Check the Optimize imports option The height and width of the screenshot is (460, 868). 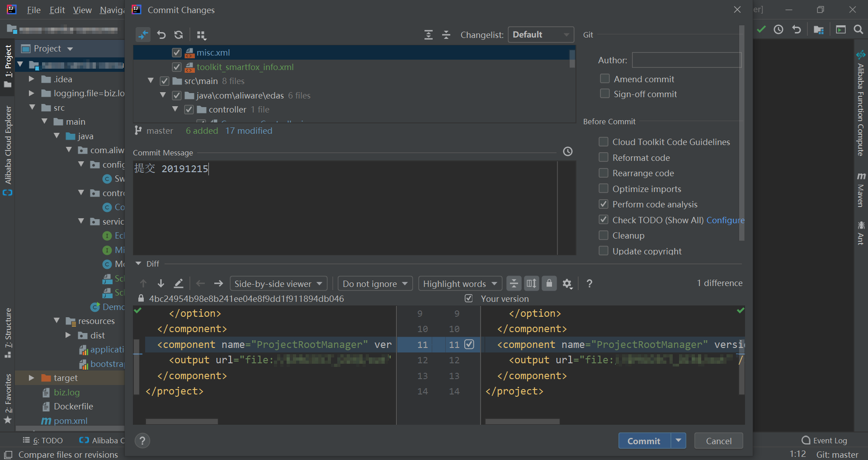(604, 188)
